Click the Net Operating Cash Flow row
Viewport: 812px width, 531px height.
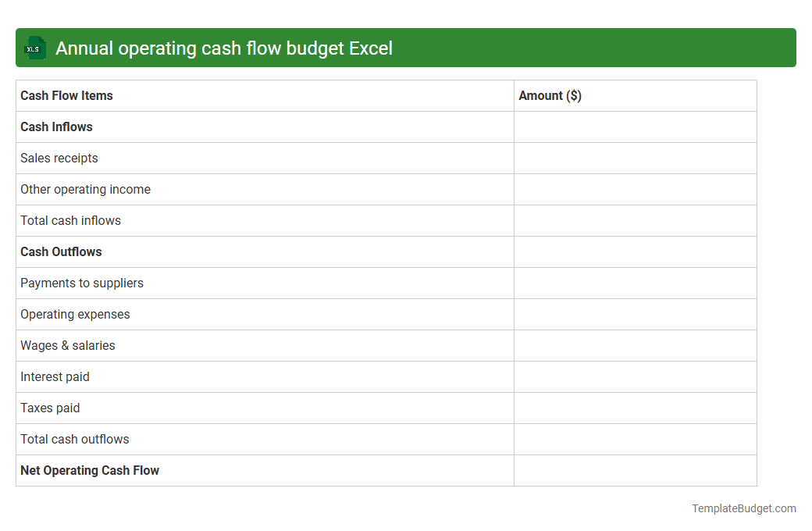89,470
